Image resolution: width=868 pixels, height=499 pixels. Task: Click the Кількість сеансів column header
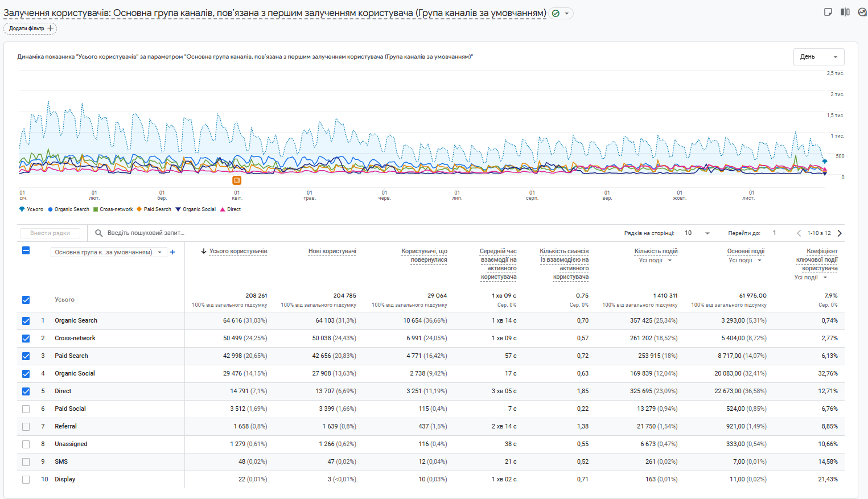[x=563, y=251]
